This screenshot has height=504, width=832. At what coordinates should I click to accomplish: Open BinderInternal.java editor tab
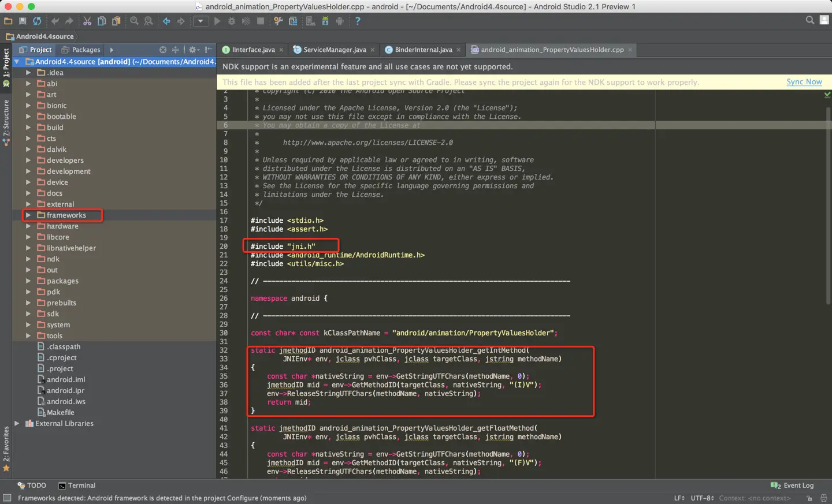click(x=424, y=50)
